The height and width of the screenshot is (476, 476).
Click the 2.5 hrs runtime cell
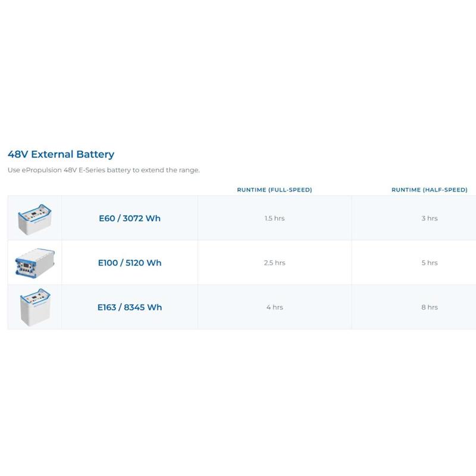(274, 263)
